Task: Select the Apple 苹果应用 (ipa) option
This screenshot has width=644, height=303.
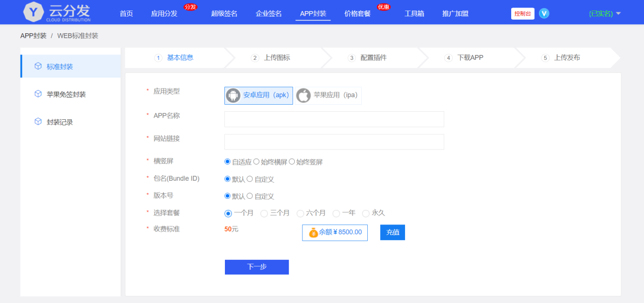Action: 328,95
